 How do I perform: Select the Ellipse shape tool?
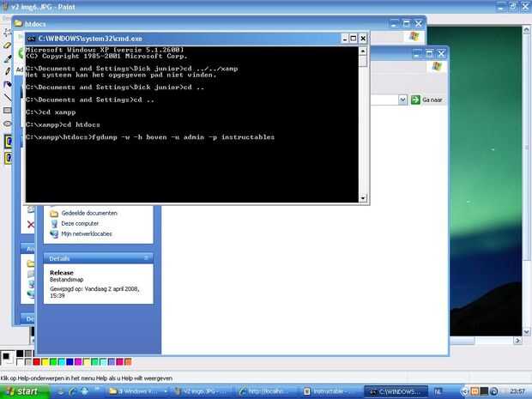[7, 124]
